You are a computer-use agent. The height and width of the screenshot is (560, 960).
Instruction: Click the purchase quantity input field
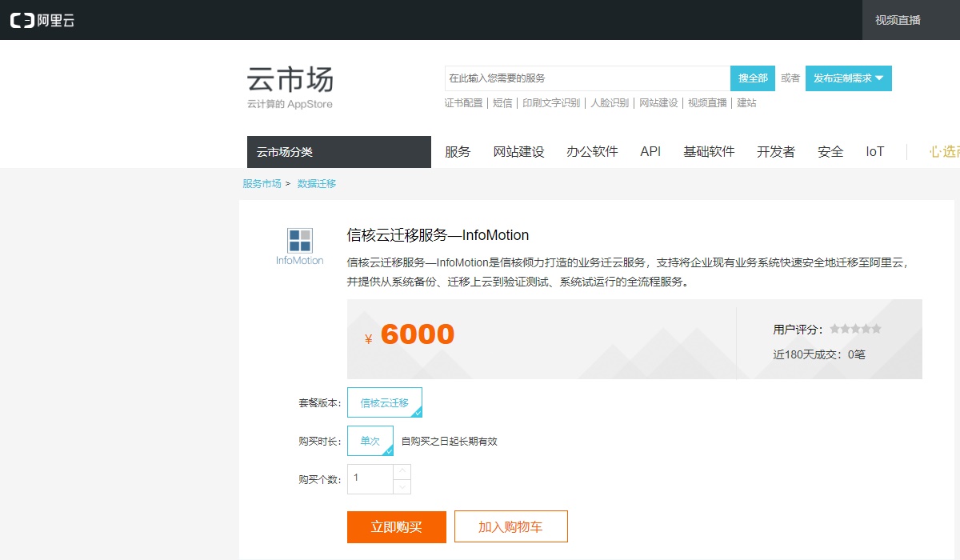[x=370, y=479]
